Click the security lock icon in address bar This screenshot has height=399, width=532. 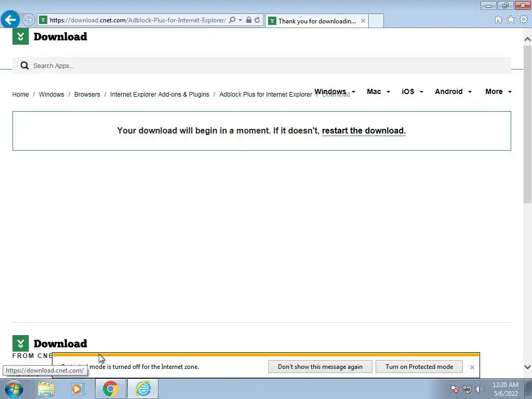point(249,20)
